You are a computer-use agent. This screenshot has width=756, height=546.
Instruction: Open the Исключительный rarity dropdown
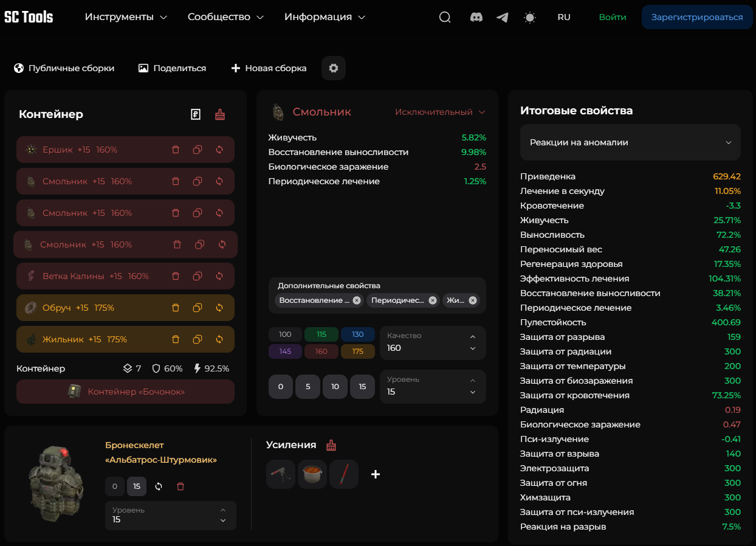point(440,112)
